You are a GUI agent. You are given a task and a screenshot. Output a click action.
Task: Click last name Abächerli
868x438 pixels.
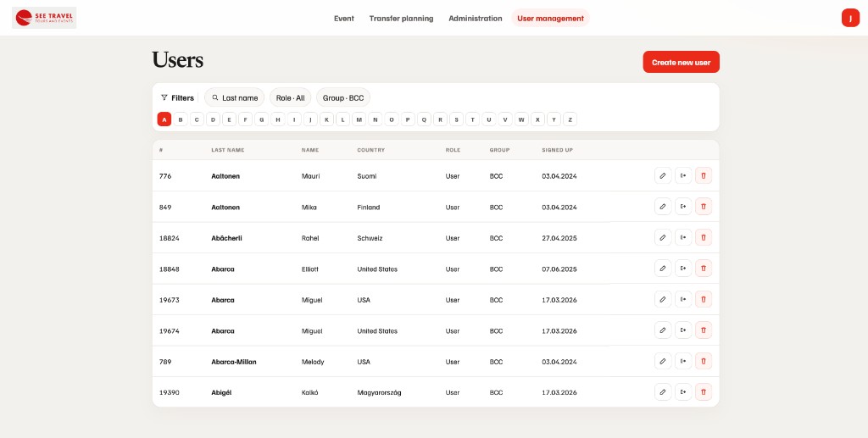pos(226,238)
